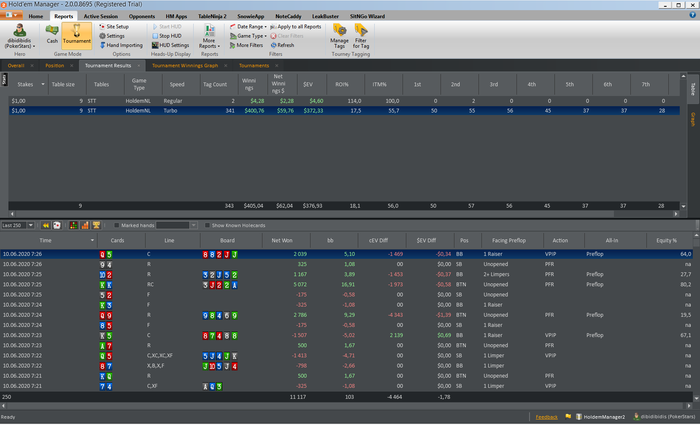Image resolution: width=700 pixels, height=425 pixels.
Task: Switch to the Home ribbon tab
Action: pyautogui.click(x=36, y=16)
